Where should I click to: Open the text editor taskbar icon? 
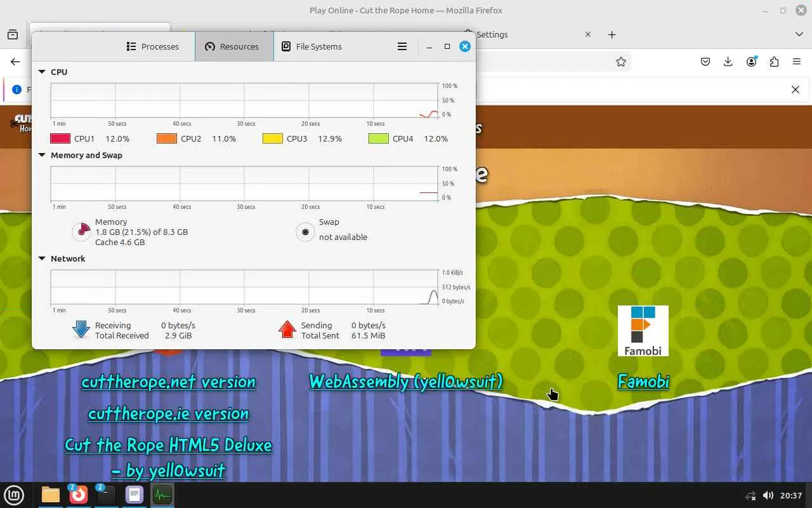(x=134, y=495)
